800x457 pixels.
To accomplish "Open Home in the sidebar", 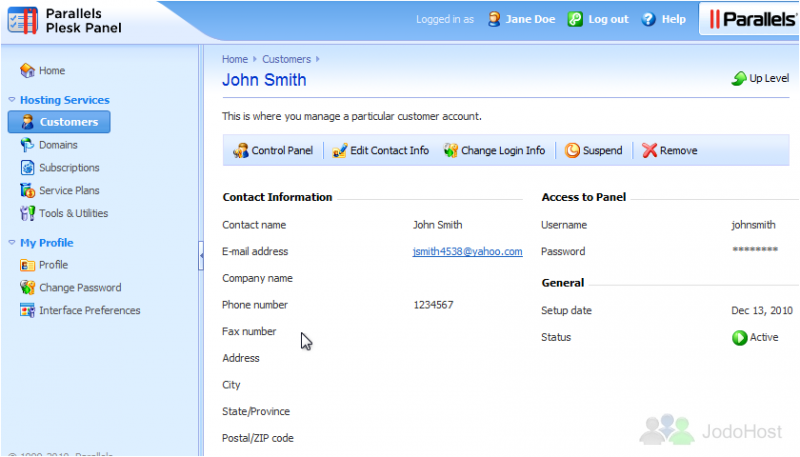I will tap(52, 70).
